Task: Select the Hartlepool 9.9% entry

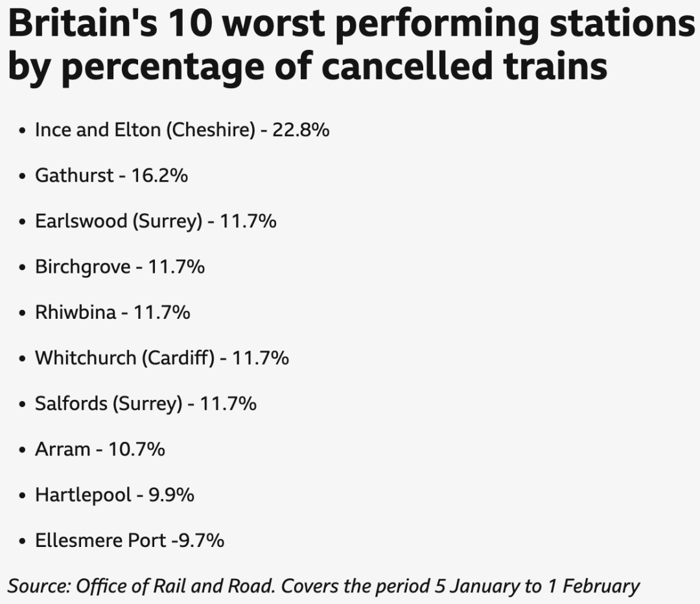Action: pos(115,495)
